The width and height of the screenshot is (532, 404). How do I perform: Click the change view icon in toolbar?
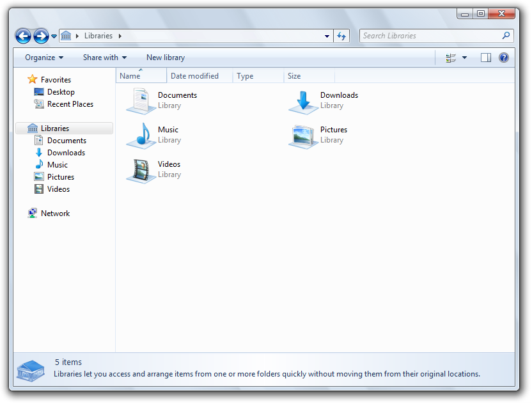(451, 58)
